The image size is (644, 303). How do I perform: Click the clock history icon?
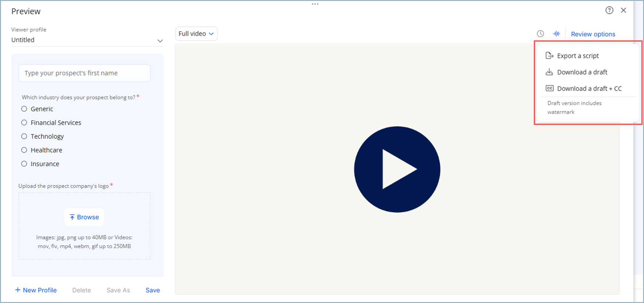[x=540, y=34]
